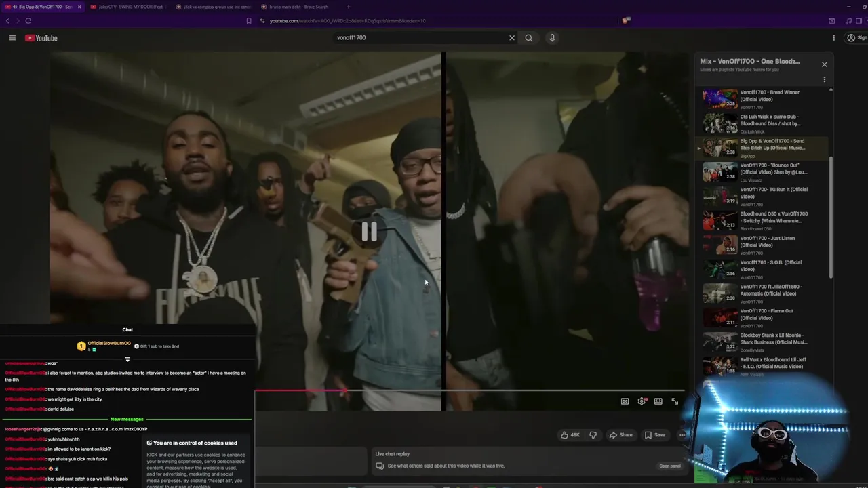Open the YouTube hamburger guide menu

pyautogui.click(x=12, y=38)
